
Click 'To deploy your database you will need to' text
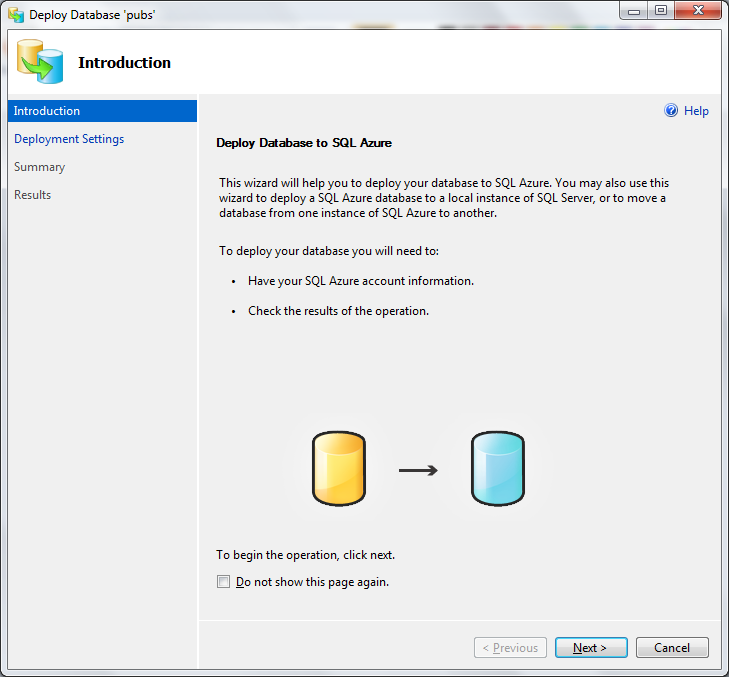[329, 251]
